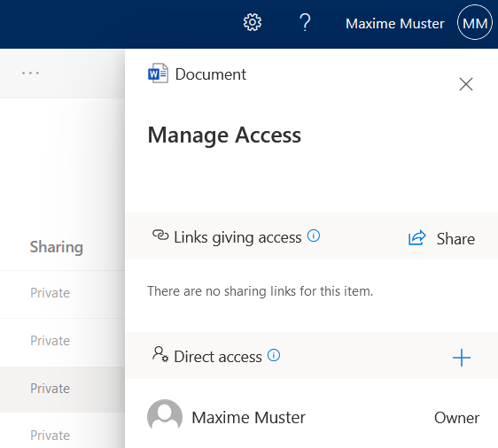Click the Word document file icon
498x448 pixels.
pyautogui.click(x=158, y=73)
